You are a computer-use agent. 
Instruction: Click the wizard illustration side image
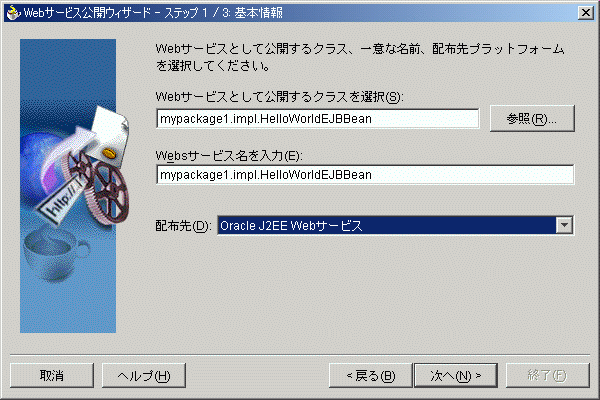(x=68, y=186)
